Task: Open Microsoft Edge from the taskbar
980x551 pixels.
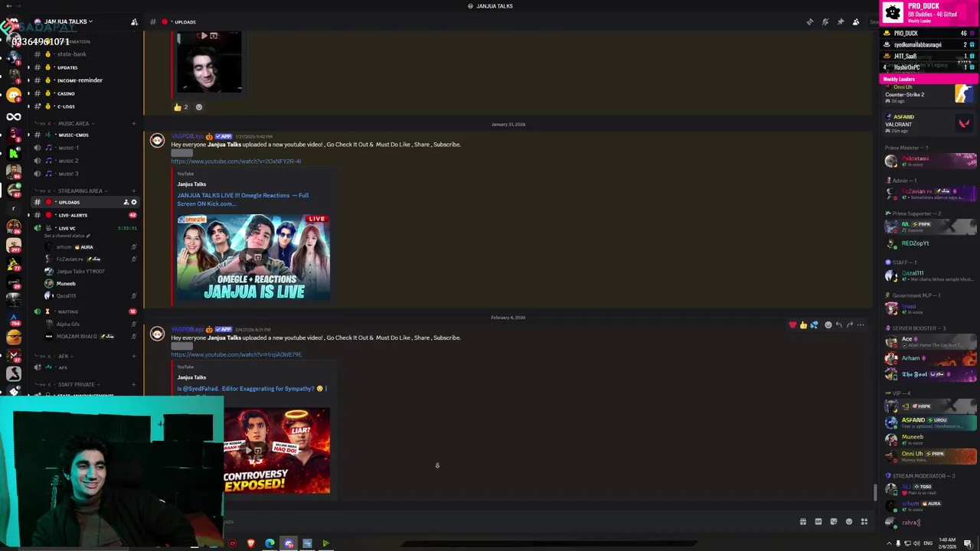Action: (269, 543)
